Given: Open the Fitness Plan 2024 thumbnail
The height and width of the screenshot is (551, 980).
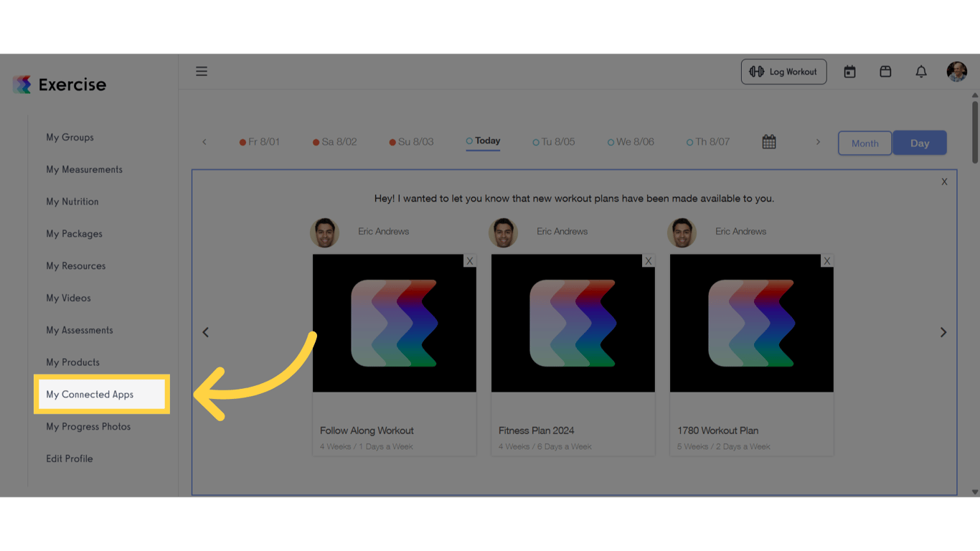Looking at the screenshot, I should click(573, 323).
